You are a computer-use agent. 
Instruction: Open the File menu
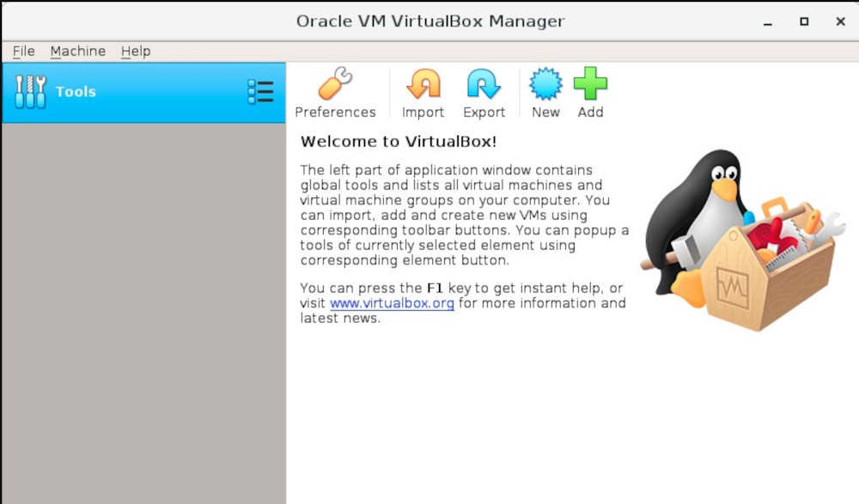pyautogui.click(x=23, y=51)
